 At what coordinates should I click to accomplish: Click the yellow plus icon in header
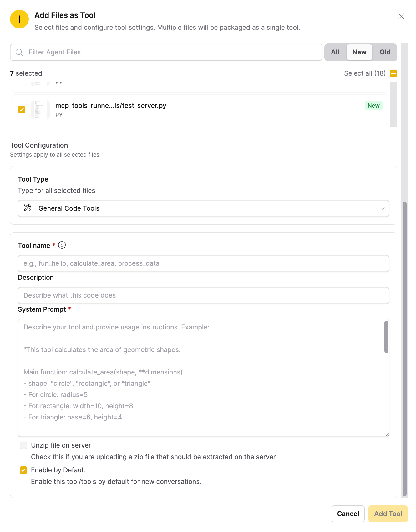pyautogui.click(x=19, y=19)
